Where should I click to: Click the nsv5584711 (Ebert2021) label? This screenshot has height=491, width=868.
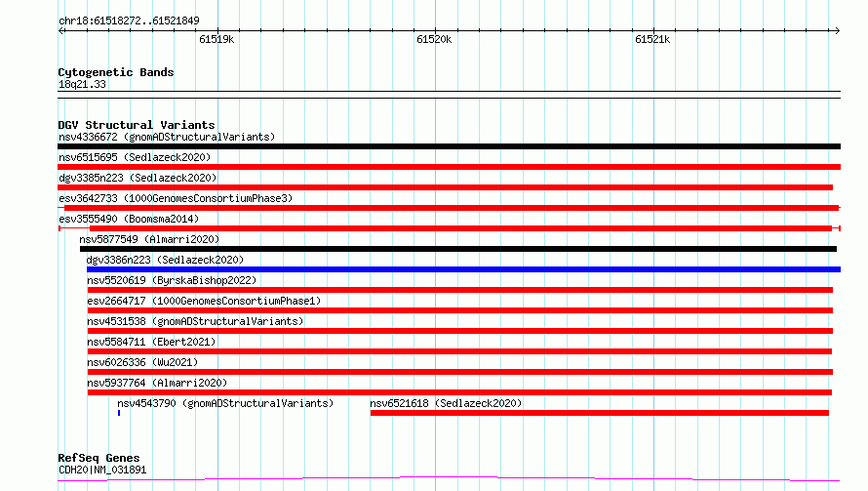pos(151,342)
